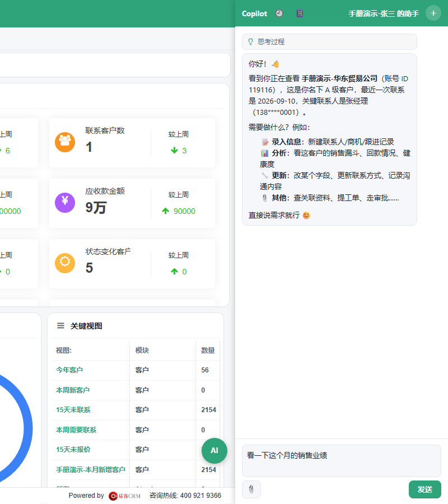Click the 联系客户数 value 1

tap(89, 147)
